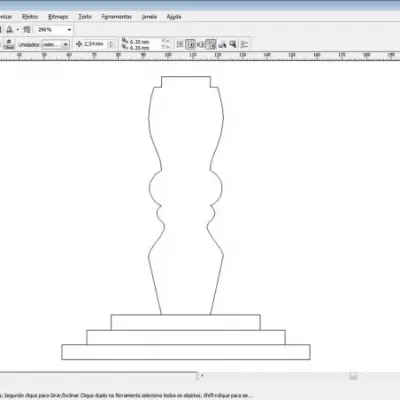Toggle Treat As Filled button

coord(233,44)
